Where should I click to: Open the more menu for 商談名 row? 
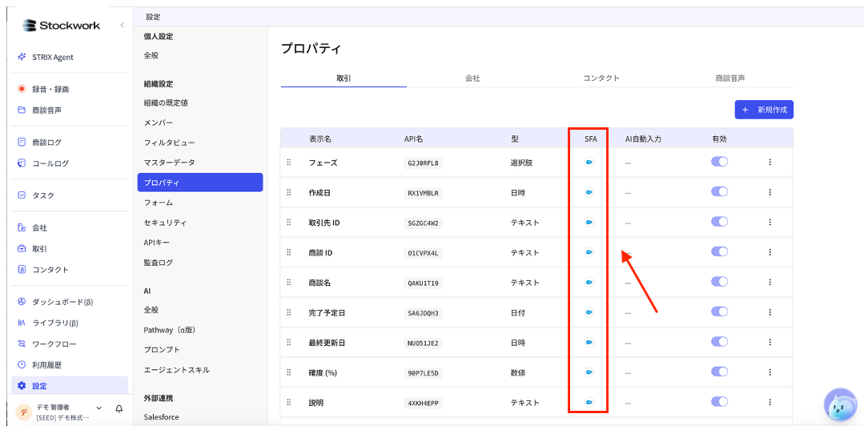point(770,282)
